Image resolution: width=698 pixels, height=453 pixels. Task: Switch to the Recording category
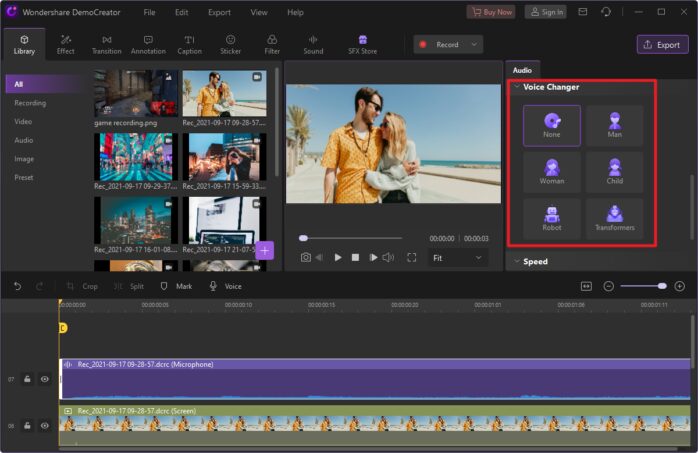pos(30,103)
